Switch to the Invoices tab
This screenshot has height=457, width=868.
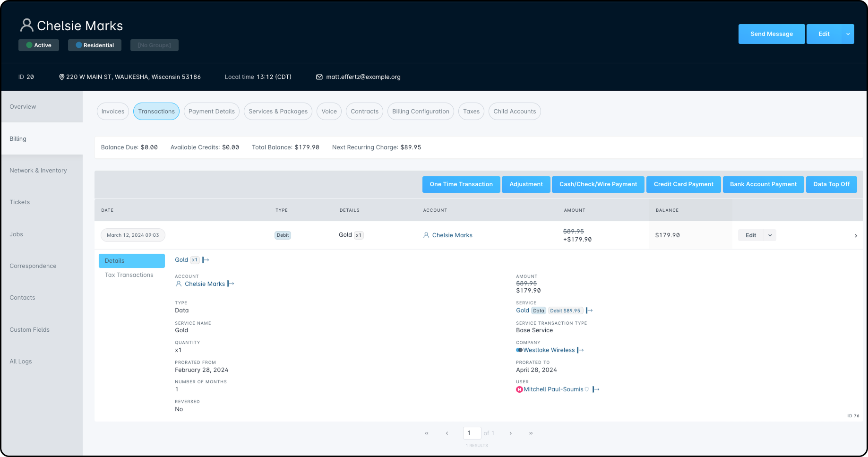tap(113, 112)
